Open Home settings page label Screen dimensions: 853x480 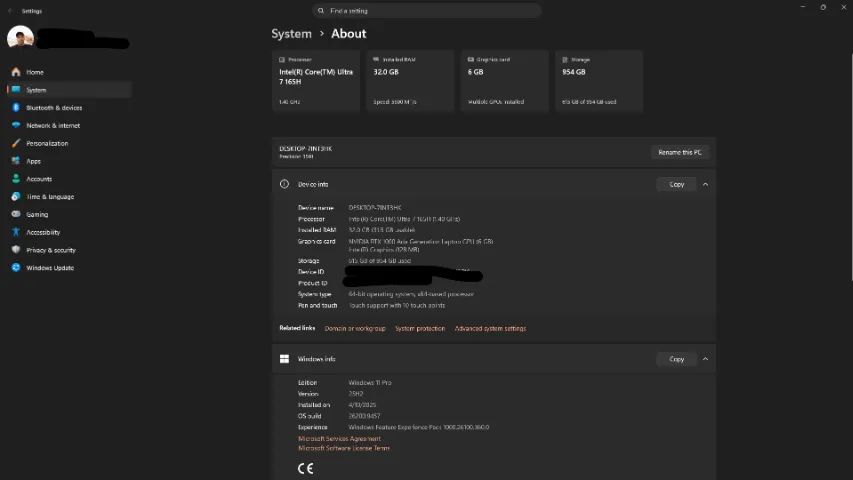(x=35, y=72)
